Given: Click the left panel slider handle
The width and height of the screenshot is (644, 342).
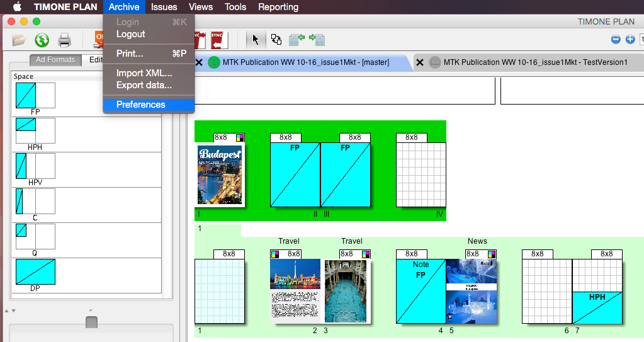Looking at the screenshot, I should pos(91,322).
